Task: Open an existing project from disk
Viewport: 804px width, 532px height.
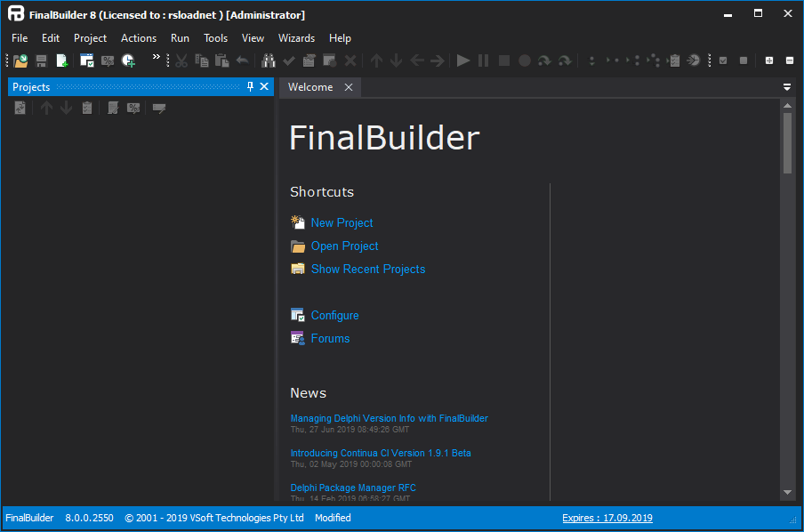Action: (x=20, y=60)
